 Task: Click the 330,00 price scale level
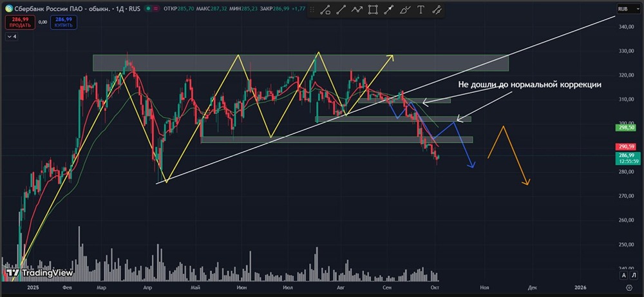point(627,51)
